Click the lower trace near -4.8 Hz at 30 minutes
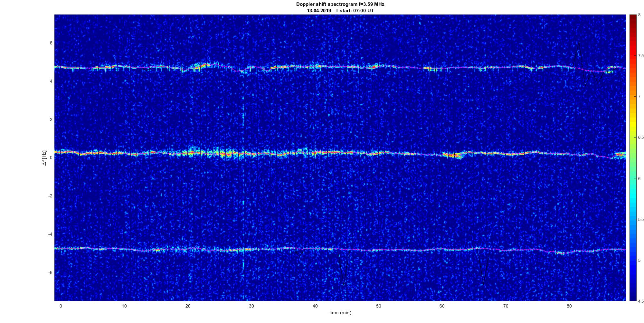The width and height of the screenshot is (644, 323). point(251,249)
